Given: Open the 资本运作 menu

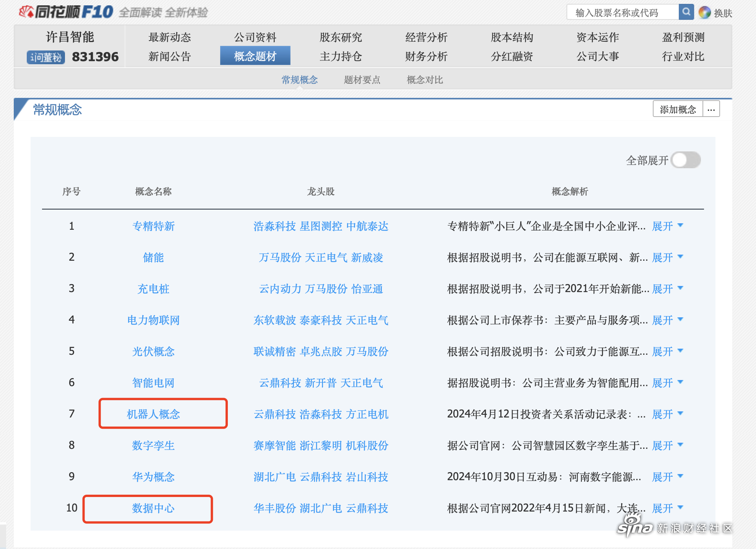Looking at the screenshot, I should [598, 37].
